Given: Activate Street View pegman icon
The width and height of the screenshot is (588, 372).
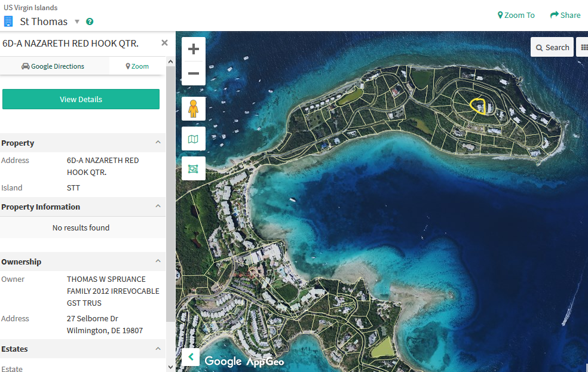Looking at the screenshot, I should tap(194, 109).
